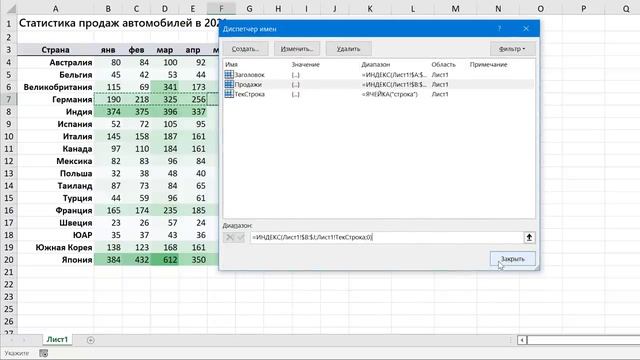Cancel range edit with X icon

click(229, 237)
